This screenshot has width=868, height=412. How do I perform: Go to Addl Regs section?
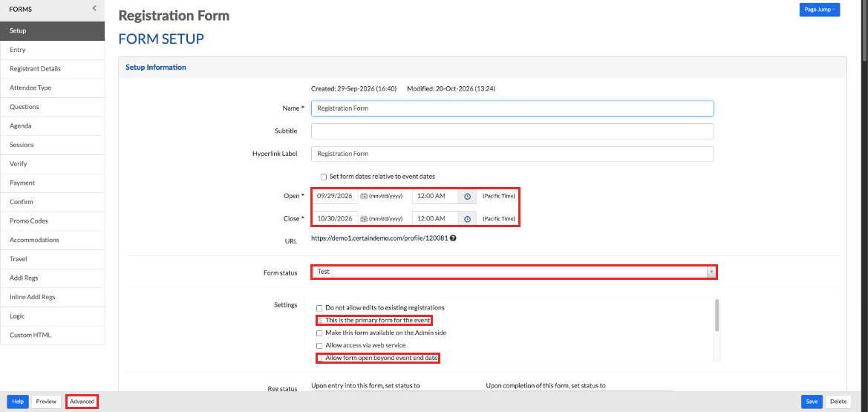coord(52,278)
